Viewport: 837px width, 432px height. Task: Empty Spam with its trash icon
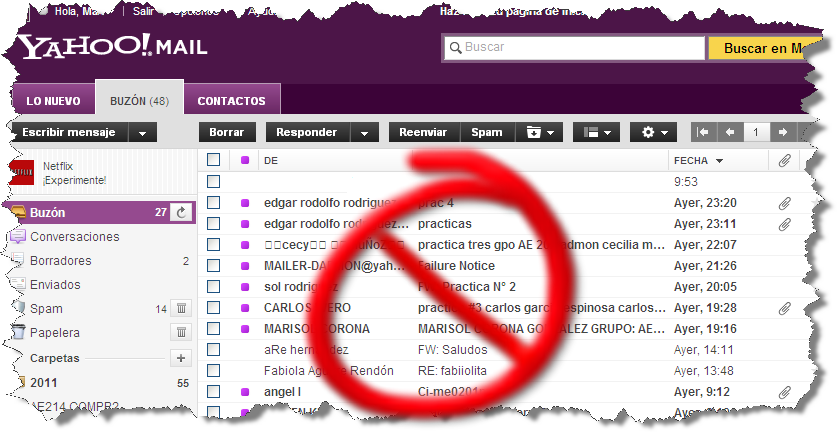coord(181,308)
